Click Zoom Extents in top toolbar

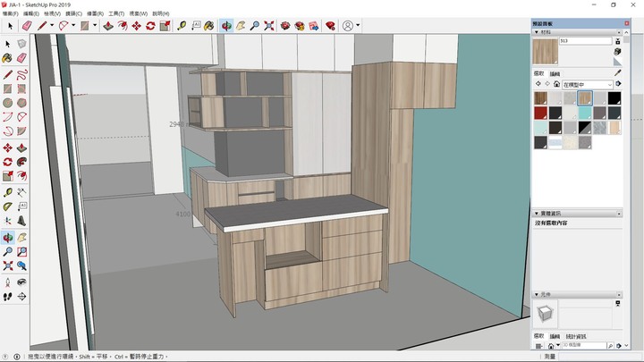269,26
